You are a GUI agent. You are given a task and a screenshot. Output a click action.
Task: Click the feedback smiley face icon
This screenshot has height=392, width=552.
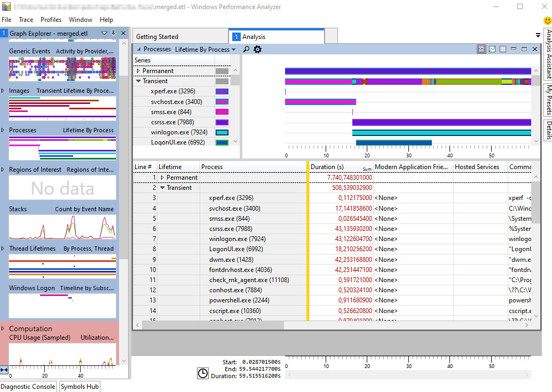point(547,21)
